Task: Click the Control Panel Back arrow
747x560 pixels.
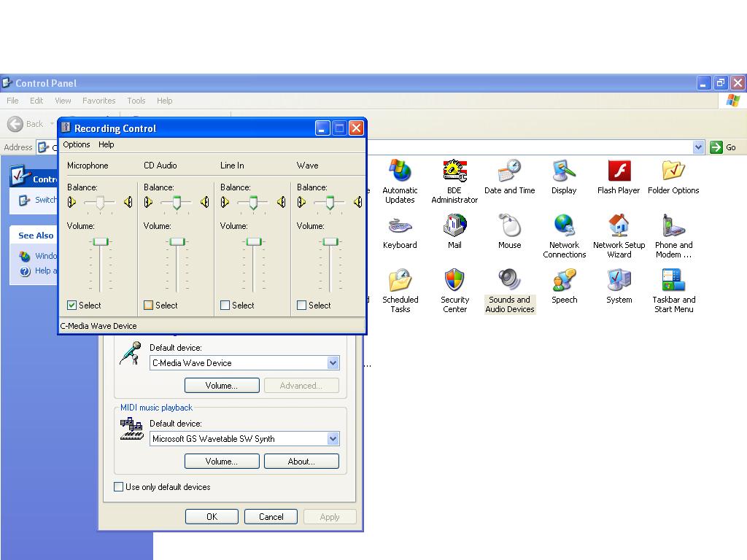Action: (x=15, y=124)
